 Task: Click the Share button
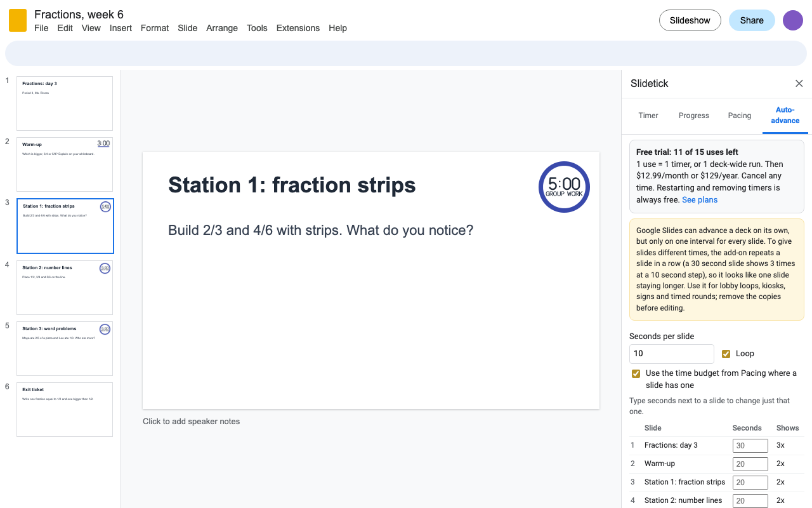tap(752, 20)
